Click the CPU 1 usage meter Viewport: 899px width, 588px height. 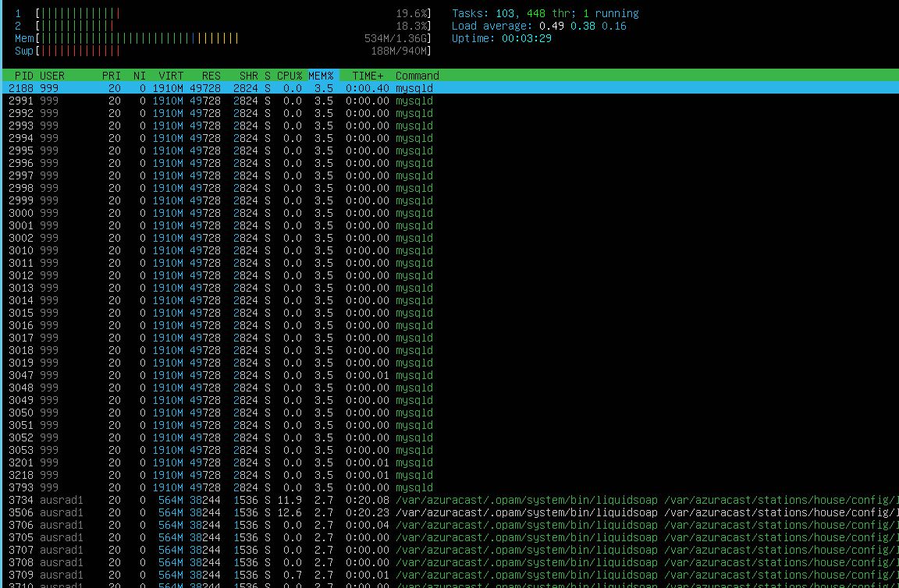(x=224, y=13)
